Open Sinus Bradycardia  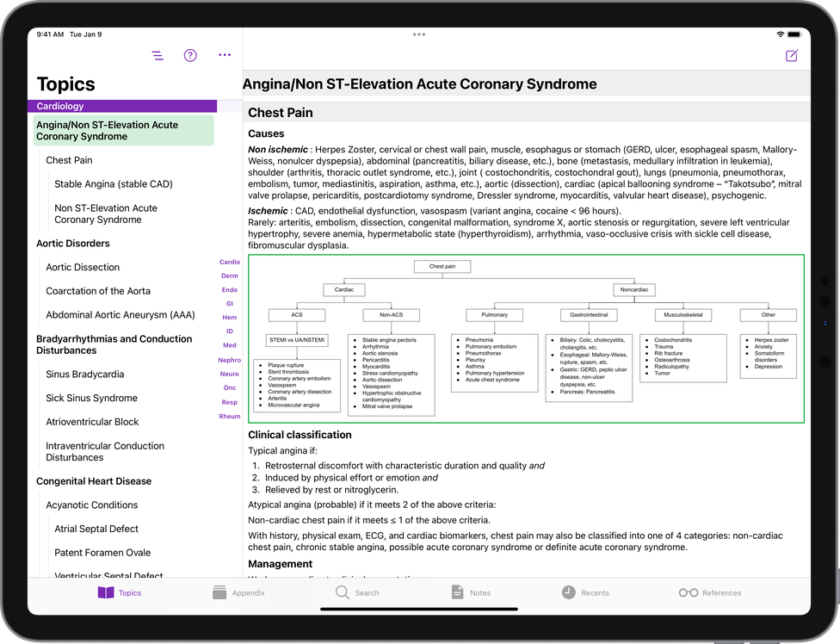click(84, 374)
